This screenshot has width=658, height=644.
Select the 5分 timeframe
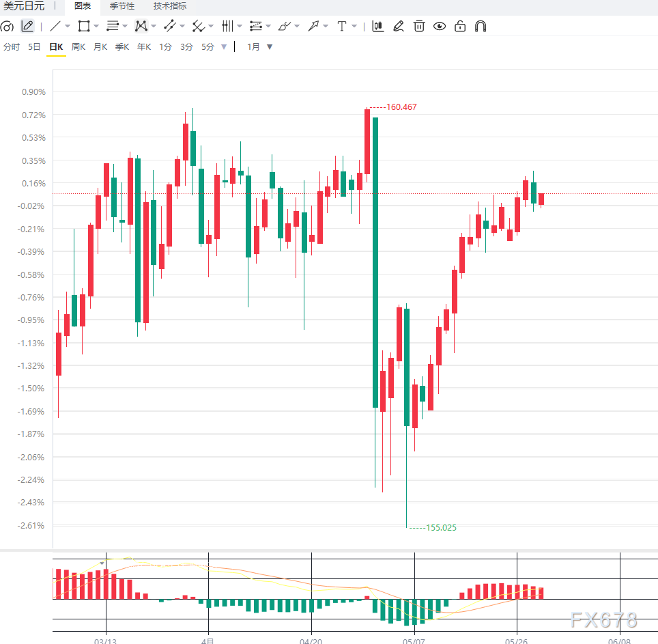point(208,47)
